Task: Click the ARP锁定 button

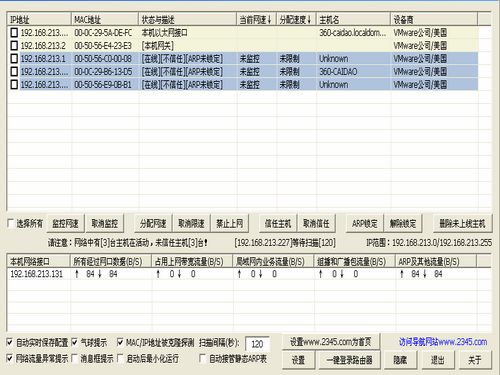Action: click(365, 223)
